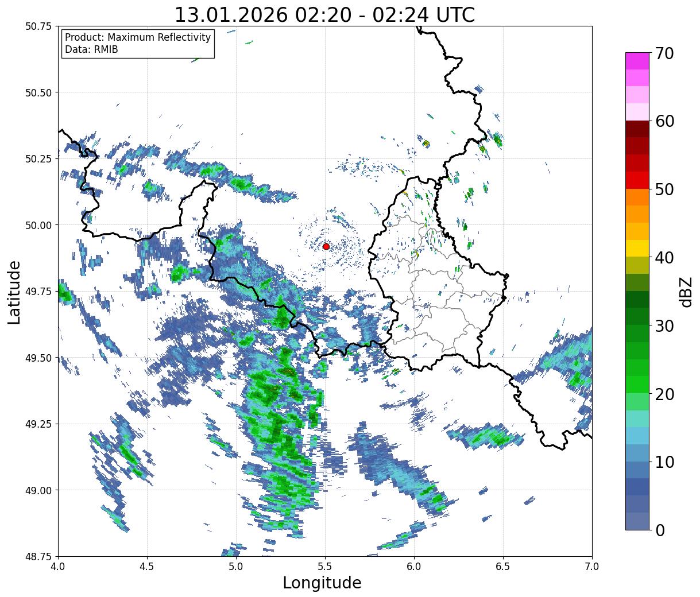
Task: Click the latitude tick label 50.00
Action: pyautogui.click(x=38, y=225)
